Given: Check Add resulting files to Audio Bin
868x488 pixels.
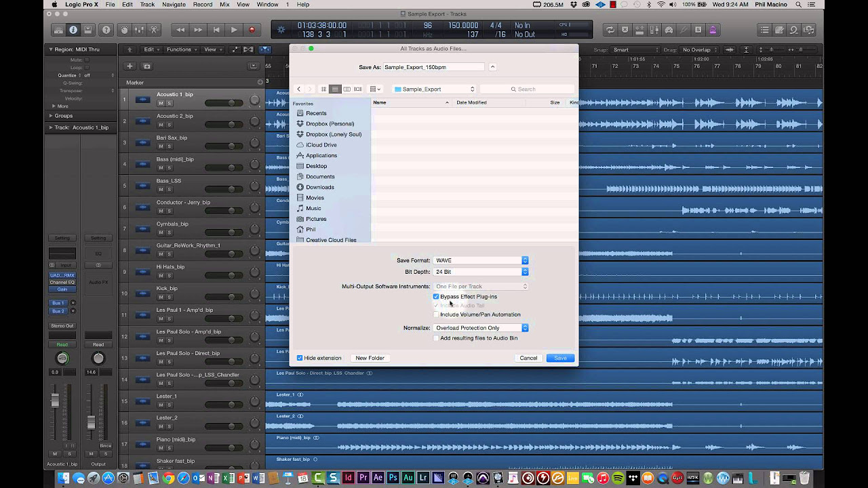Looking at the screenshot, I should tap(436, 338).
